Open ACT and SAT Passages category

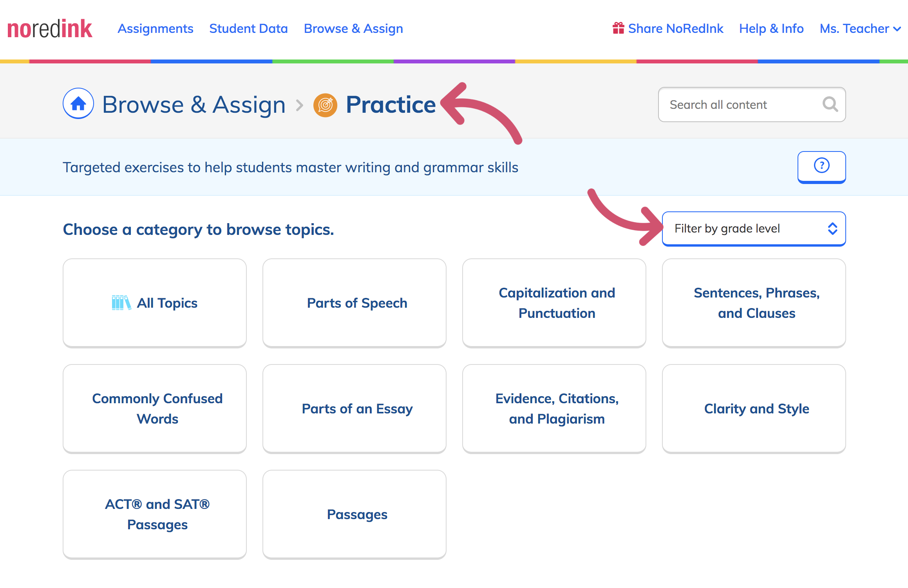coord(155,514)
